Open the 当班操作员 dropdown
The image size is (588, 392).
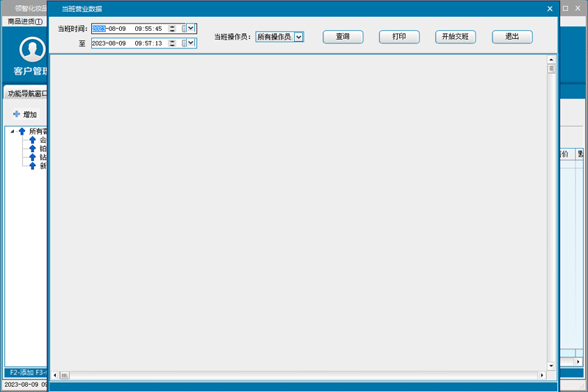(298, 37)
